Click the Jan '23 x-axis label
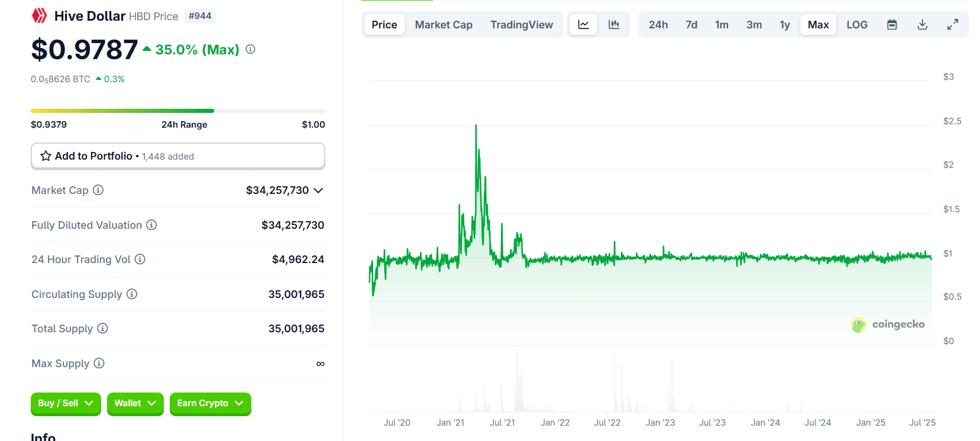The width and height of the screenshot is (980, 441). [x=660, y=423]
